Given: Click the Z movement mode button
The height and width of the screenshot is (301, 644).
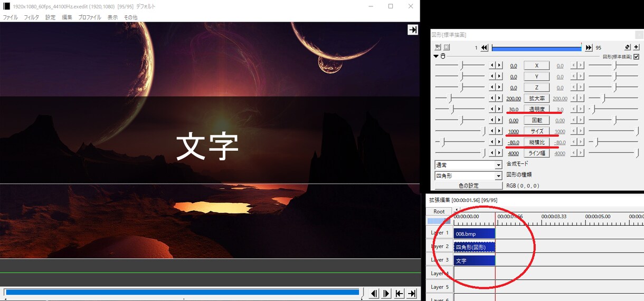Looking at the screenshot, I should 537,88.
